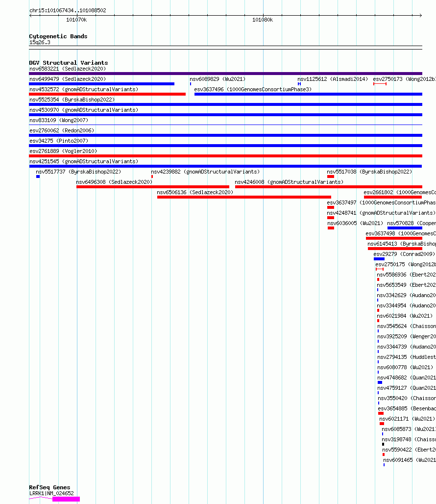Viewport: 436px width, 504px height.
Task: Click the esv2760062 (Redon2006) label
Action: pos(62,130)
